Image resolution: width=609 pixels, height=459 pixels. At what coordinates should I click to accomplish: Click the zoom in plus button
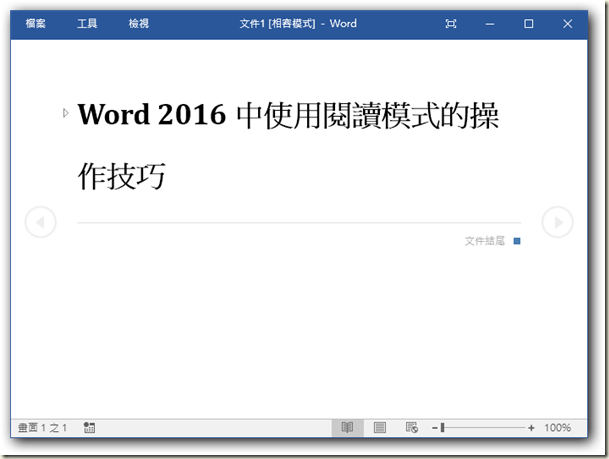click(x=531, y=428)
